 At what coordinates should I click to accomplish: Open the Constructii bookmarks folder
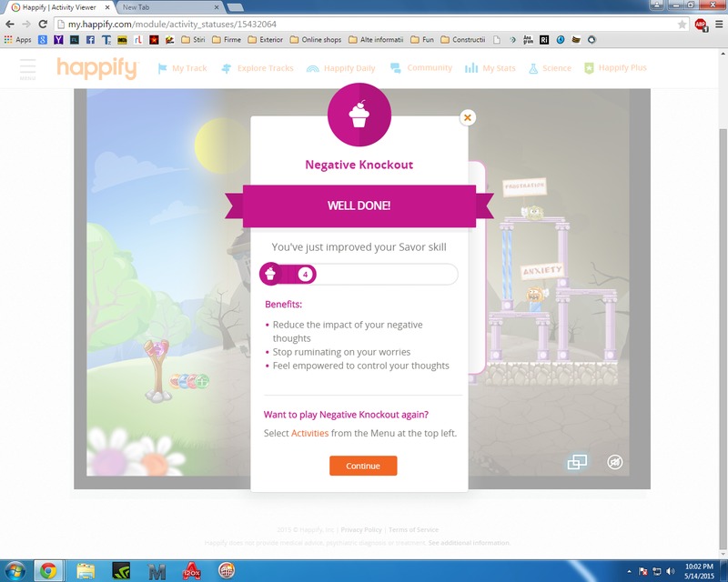tap(463, 40)
